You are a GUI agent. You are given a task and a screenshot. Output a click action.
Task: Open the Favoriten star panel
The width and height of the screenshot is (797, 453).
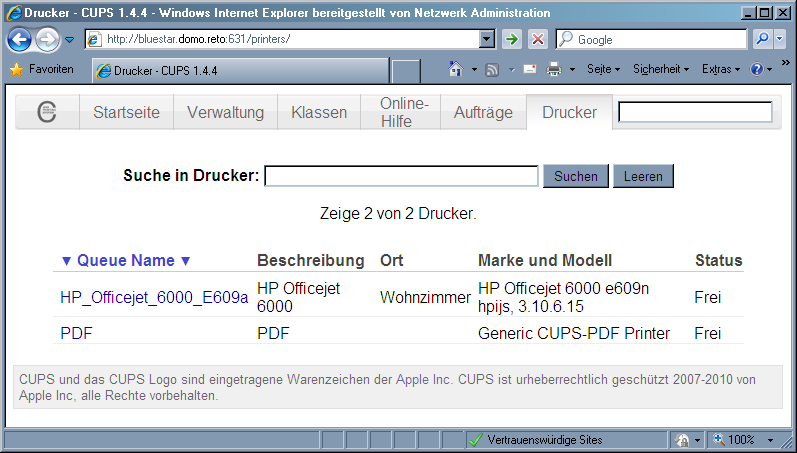pyautogui.click(x=41, y=70)
